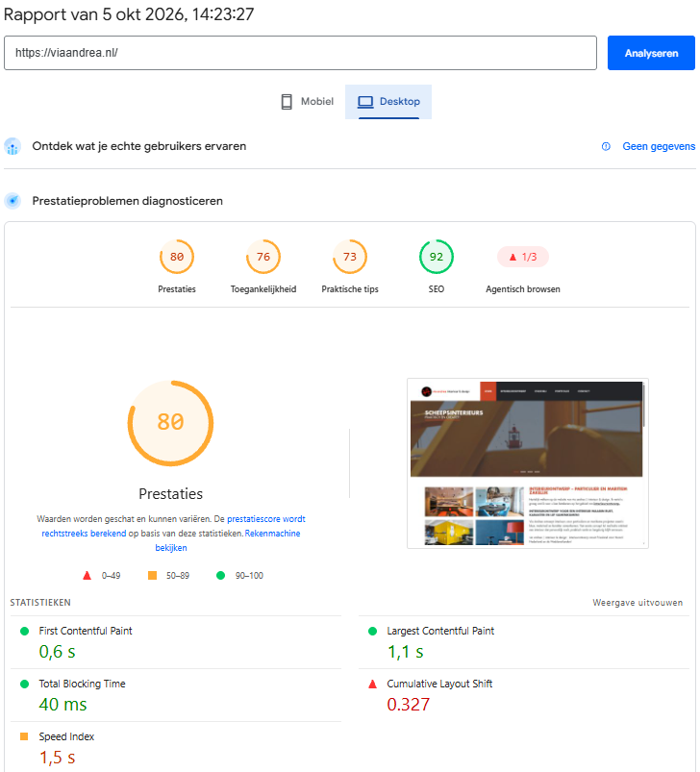Click the Total Blocking Time label
Image resolution: width=700 pixels, height=772 pixels.
pos(82,684)
